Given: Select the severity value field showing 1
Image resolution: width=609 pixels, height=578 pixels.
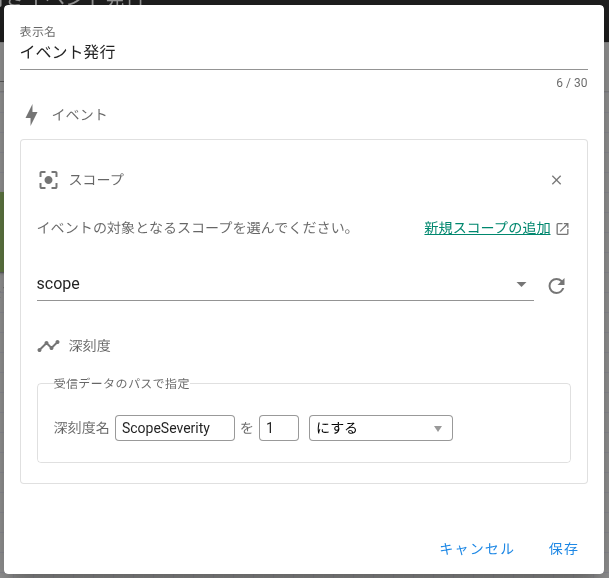Looking at the screenshot, I should click(279, 428).
